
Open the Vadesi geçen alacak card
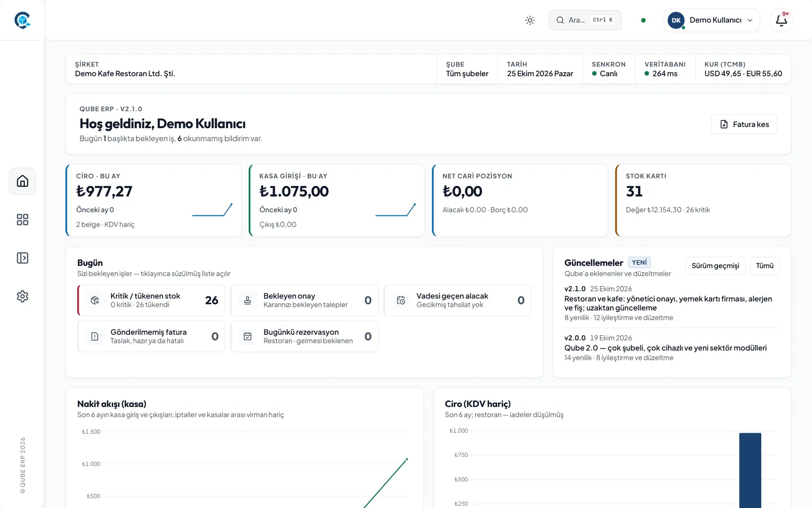click(x=458, y=300)
